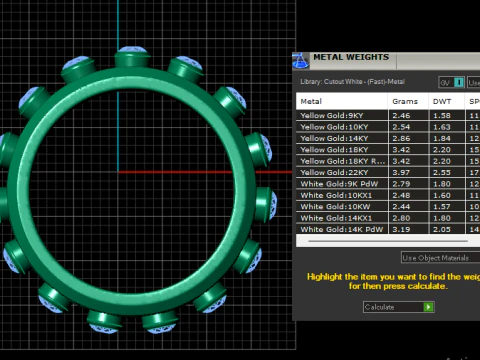Viewport: 480px width, 360px height.
Task: Sort by the DWT column header
Action: (446, 101)
